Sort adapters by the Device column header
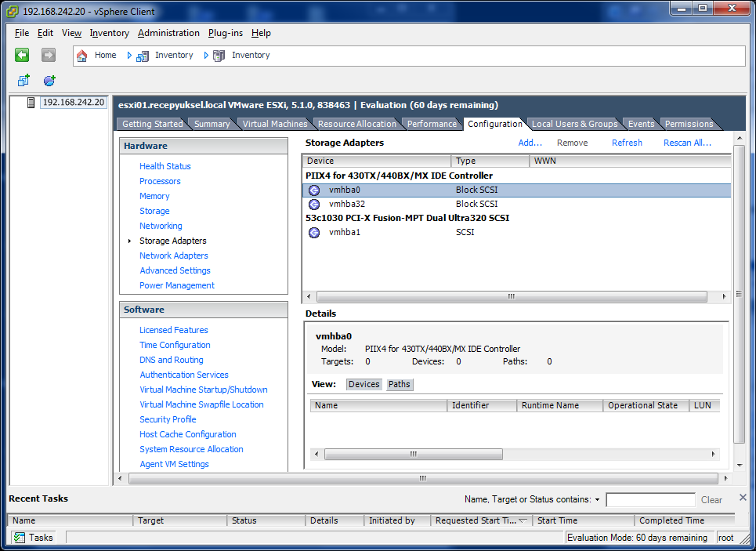Screen dimensions: 756x551 [x=377, y=161]
